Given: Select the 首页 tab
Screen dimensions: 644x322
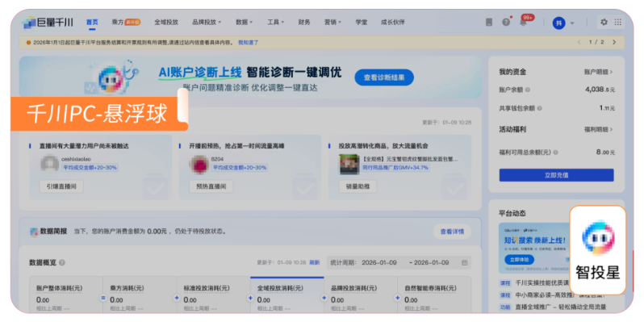Looking at the screenshot, I should tap(92, 22).
